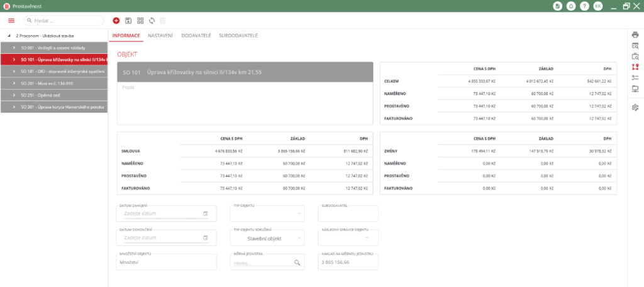Open calendar picker for Datum zahájení
This screenshot has height=287, width=644.
206,214
